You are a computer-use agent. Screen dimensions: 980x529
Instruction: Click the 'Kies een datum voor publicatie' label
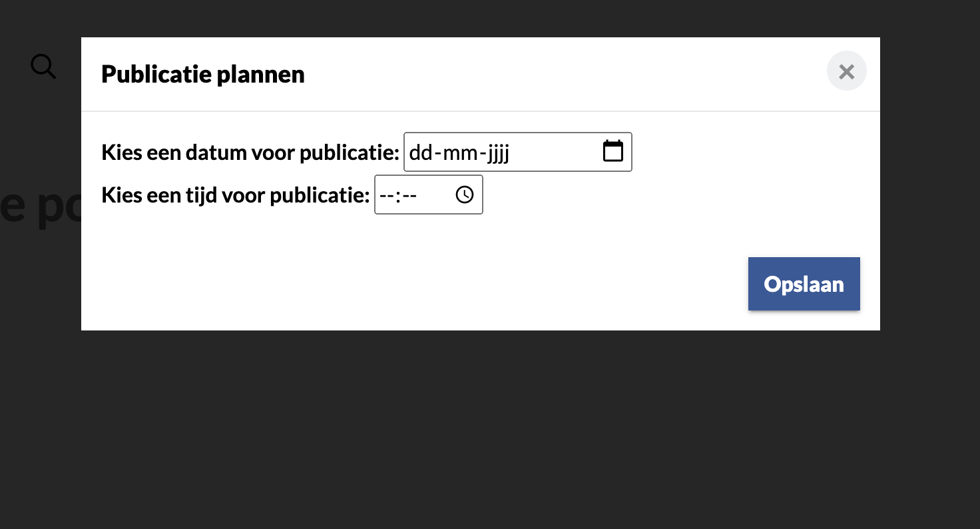click(250, 153)
